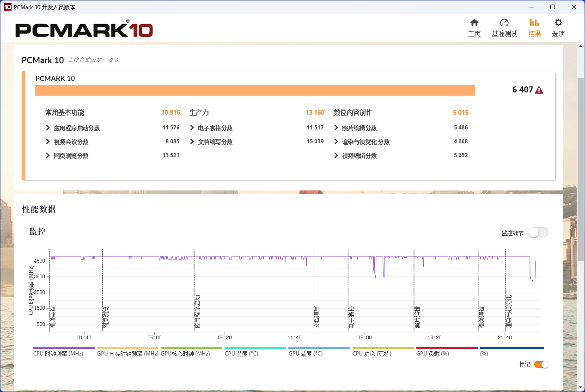The image size is (585, 392).
Task: Click the 工作负载版本: v2.0 text
Action: click(93, 60)
